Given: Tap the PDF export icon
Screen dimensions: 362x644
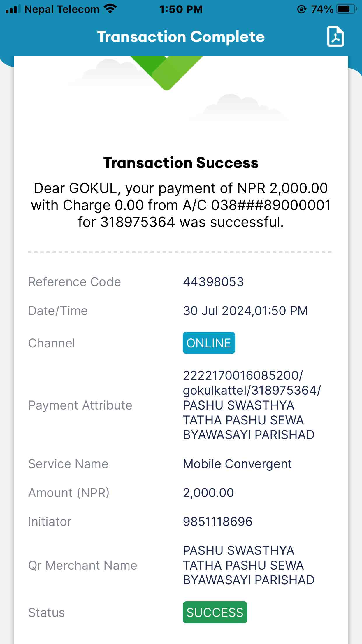Looking at the screenshot, I should click(x=335, y=36).
